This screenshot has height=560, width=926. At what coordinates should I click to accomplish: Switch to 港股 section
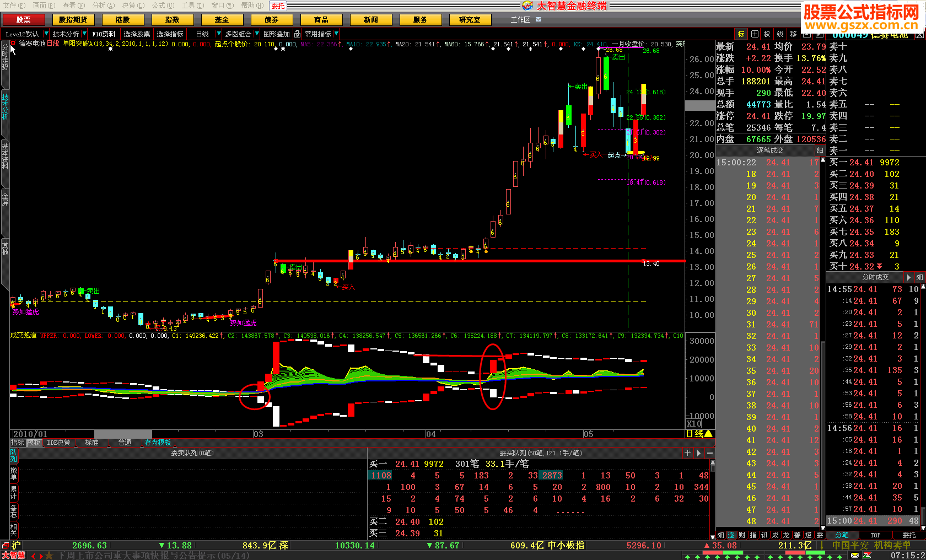pyautogui.click(x=122, y=20)
